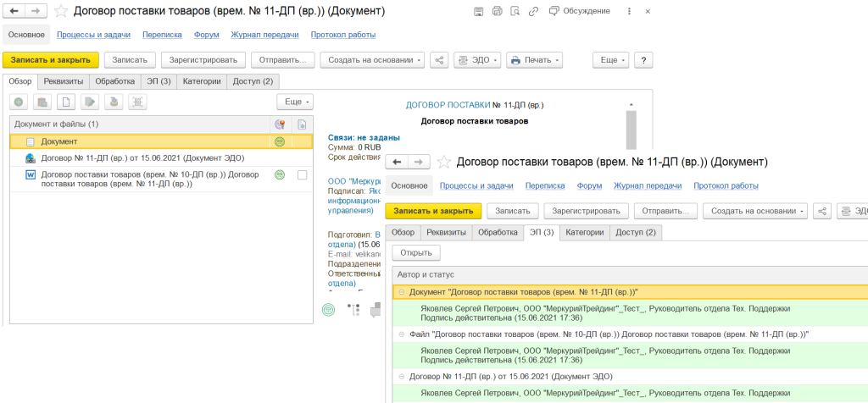The image size is (868, 403).
Task: Select "Подпись действительна" row under Файл group
Action: (630, 356)
